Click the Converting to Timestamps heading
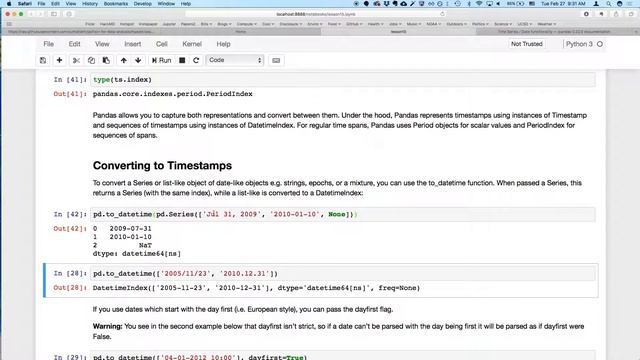Viewport: 640px width, 360px height. pos(162,165)
